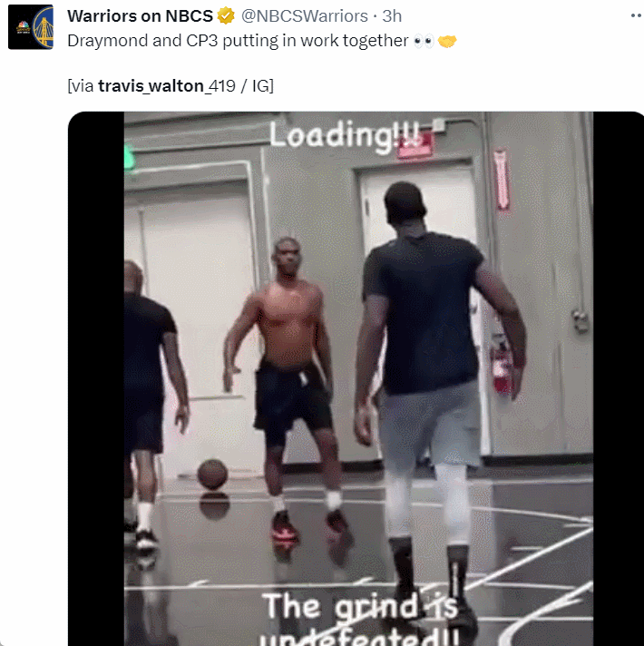Open the Warriors on NBCS profile avatar
Screen dimensions: 644x646
tap(31, 27)
